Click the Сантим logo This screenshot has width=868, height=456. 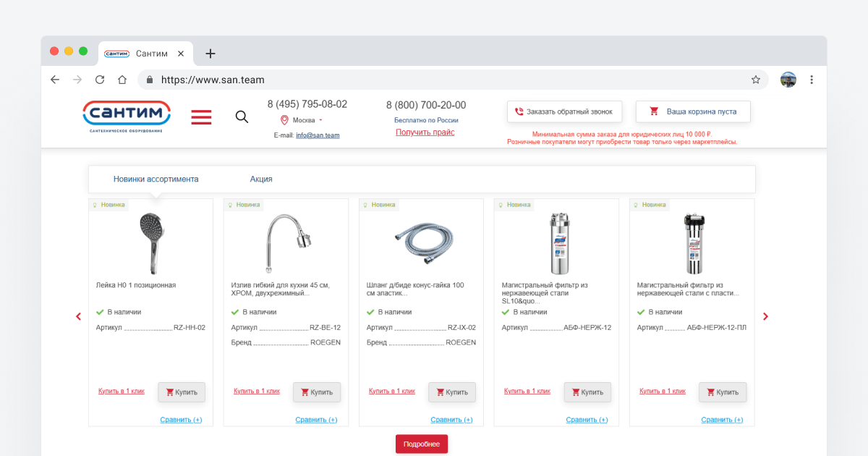coord(127,116)
